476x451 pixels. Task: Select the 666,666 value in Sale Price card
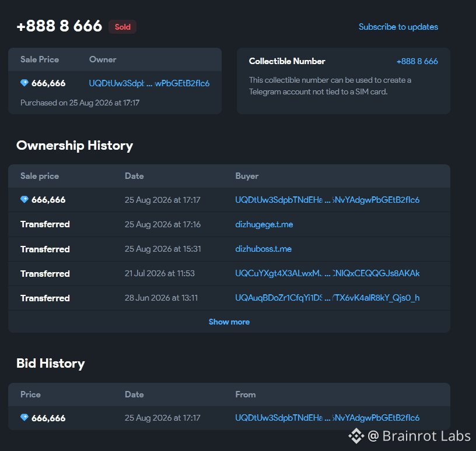point(48,83)
